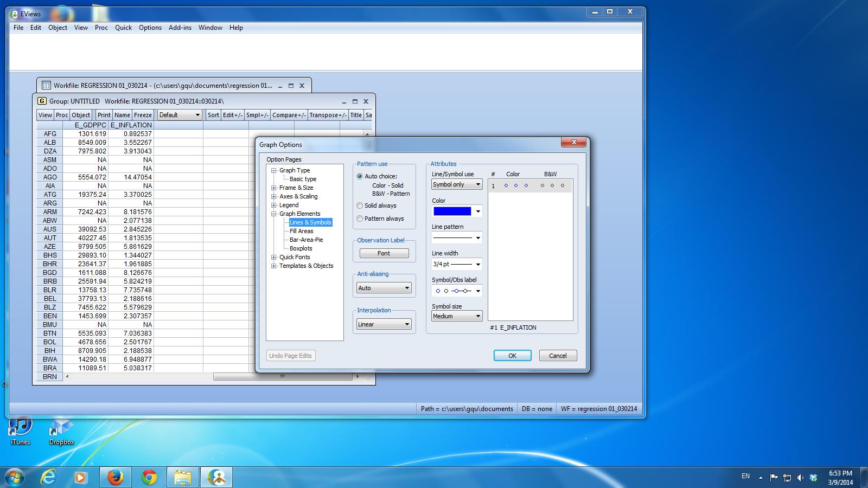Select the Auto choice pattern option
This screenshot has width=868, height=488.
pos(360,176)
